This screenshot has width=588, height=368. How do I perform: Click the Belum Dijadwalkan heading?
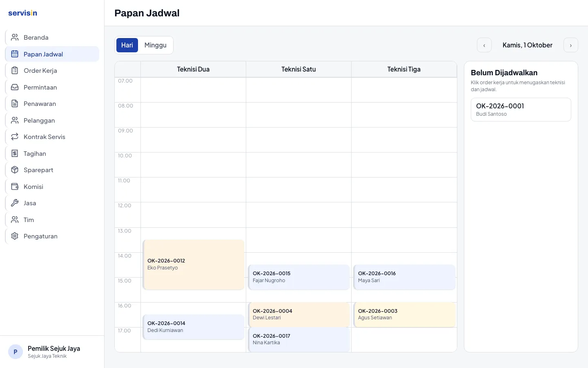(x=504, y=73)
